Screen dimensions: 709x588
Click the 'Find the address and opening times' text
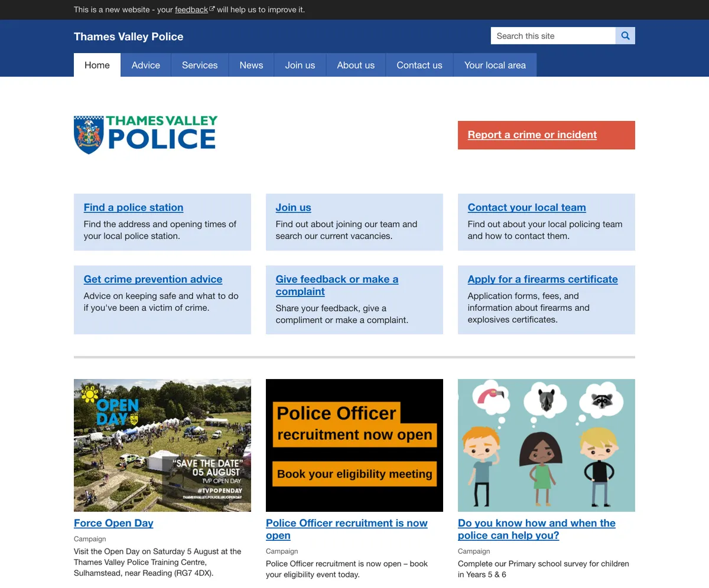(160, 230)
